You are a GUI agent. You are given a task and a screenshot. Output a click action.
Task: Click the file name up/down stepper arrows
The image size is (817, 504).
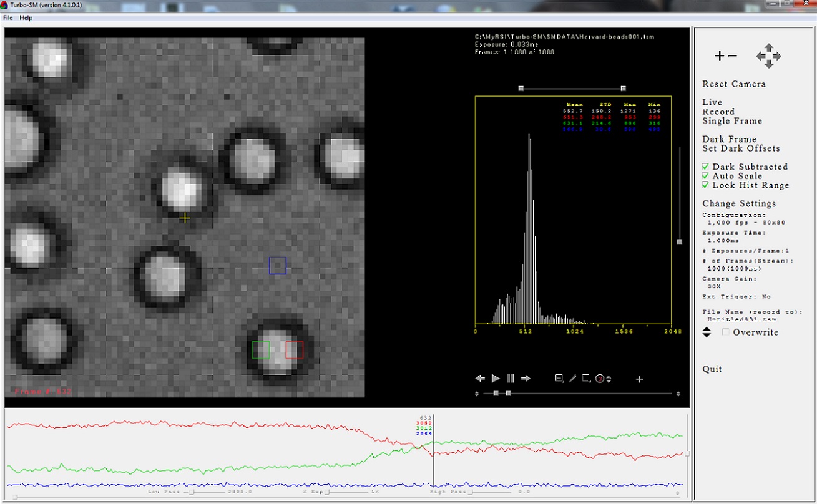click(707, 332)
